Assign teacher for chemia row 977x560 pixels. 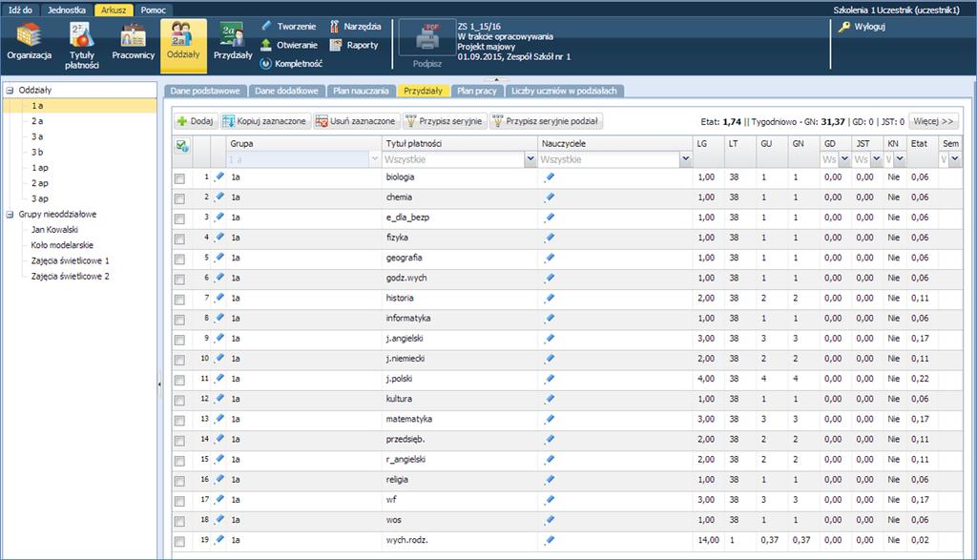(x=549, y=197)
